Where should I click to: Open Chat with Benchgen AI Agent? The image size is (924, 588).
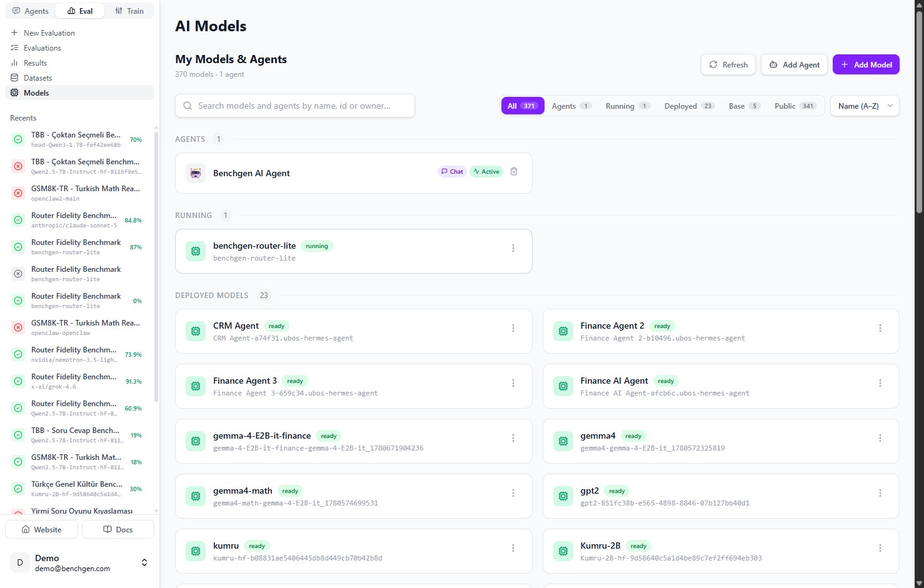452,171
